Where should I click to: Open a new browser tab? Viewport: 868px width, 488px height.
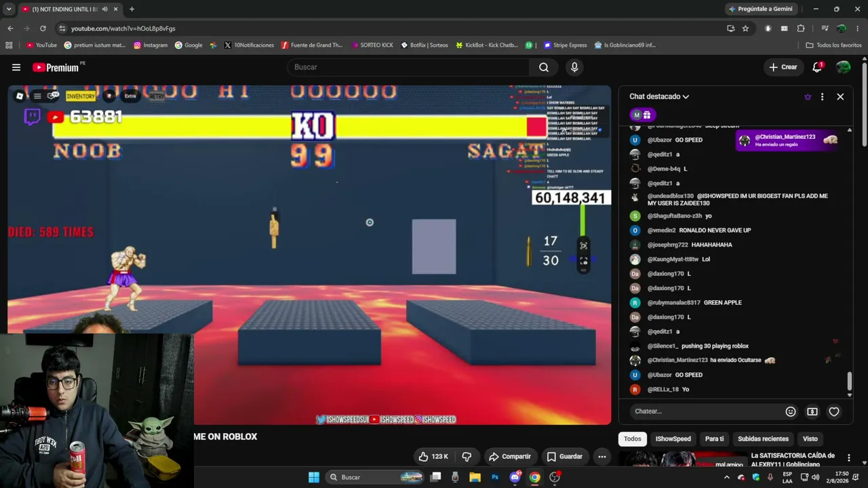(132, 9)
